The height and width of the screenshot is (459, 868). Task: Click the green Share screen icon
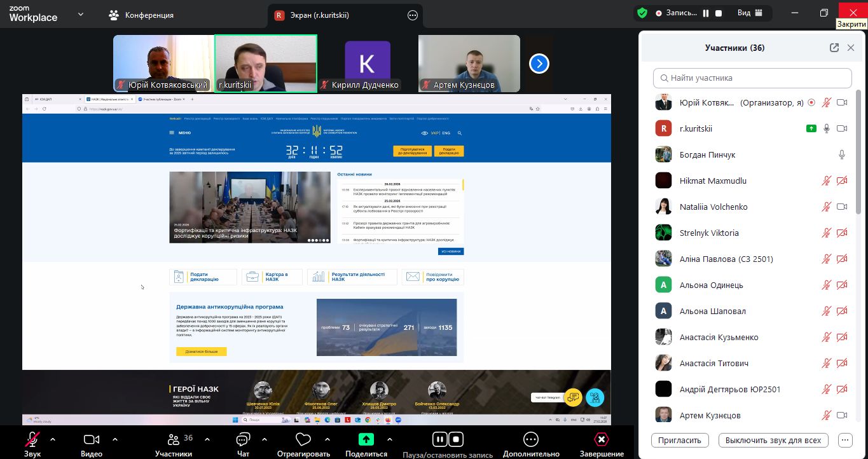tap(366, 439)
